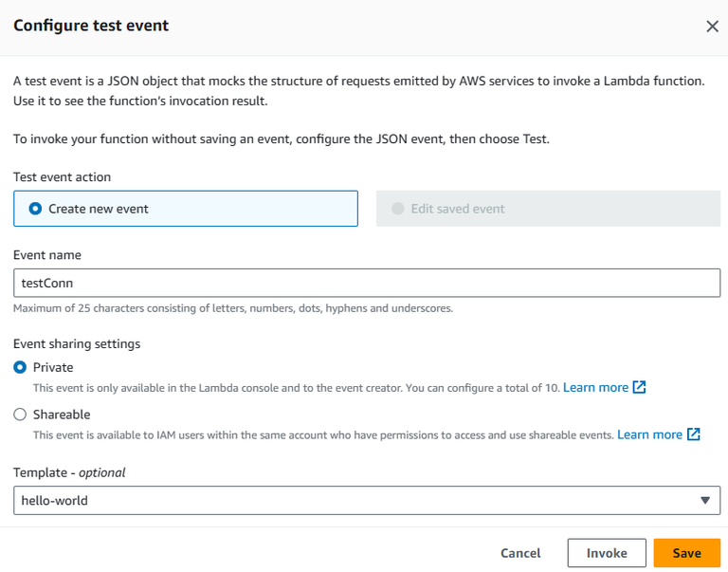Click external link icon beside Shareable Learn more
728x572 pixels.
[694, 434]
